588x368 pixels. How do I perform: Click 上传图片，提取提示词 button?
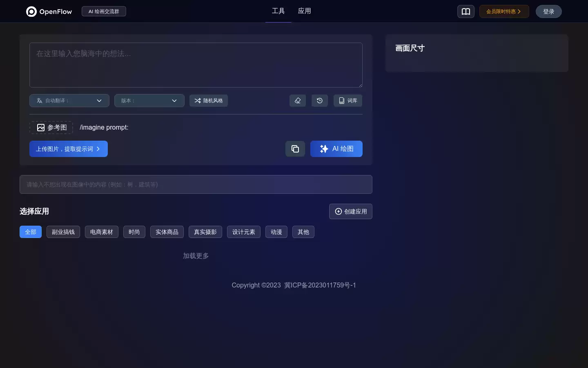[69, 149]
